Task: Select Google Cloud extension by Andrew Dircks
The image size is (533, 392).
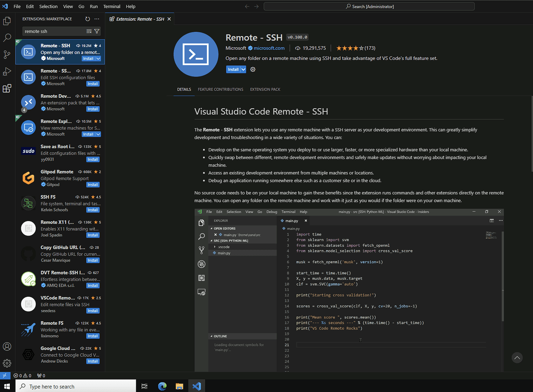Action: (60, 355)
